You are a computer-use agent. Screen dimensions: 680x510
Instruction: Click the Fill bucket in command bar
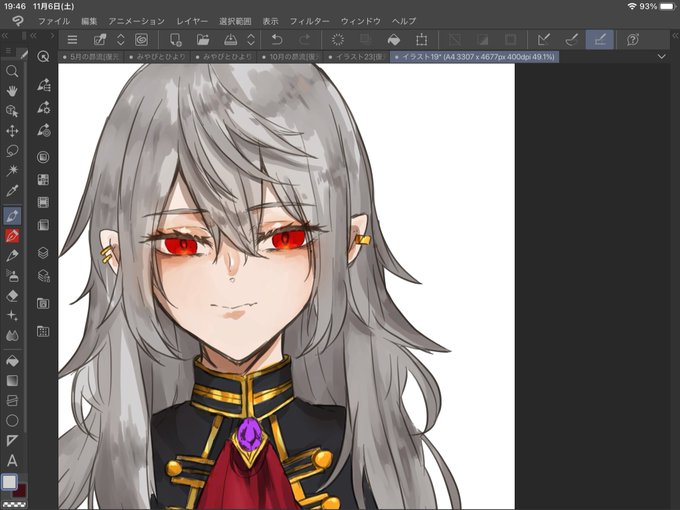(x=394, y=40)
